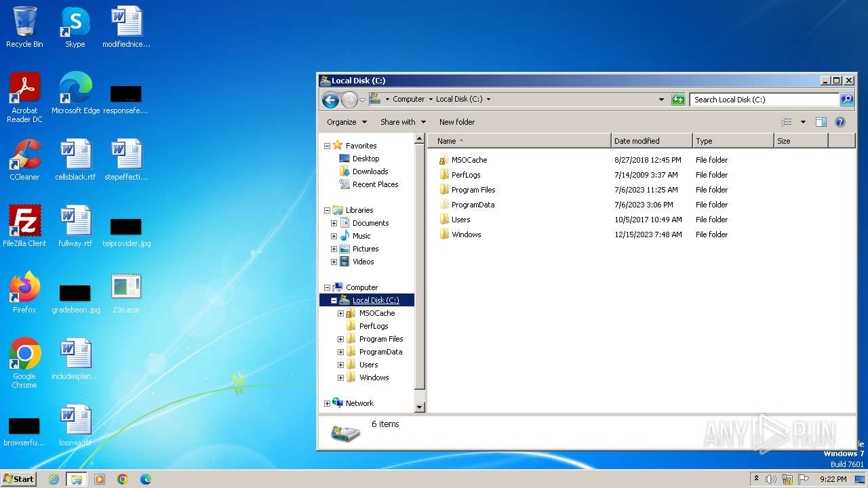This screenshot has height=488, width=868.
Task: Expand the Pictures library node
Action: coord(334,249)
